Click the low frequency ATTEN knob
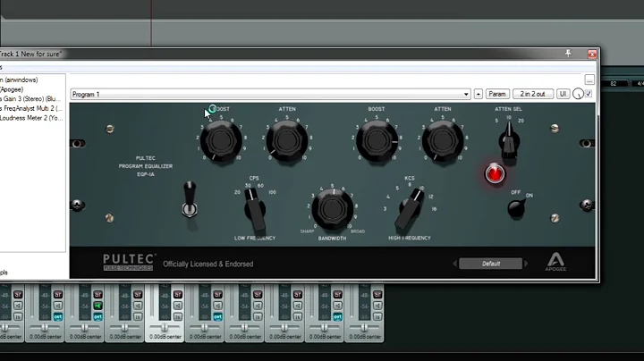 click(287, 140)
